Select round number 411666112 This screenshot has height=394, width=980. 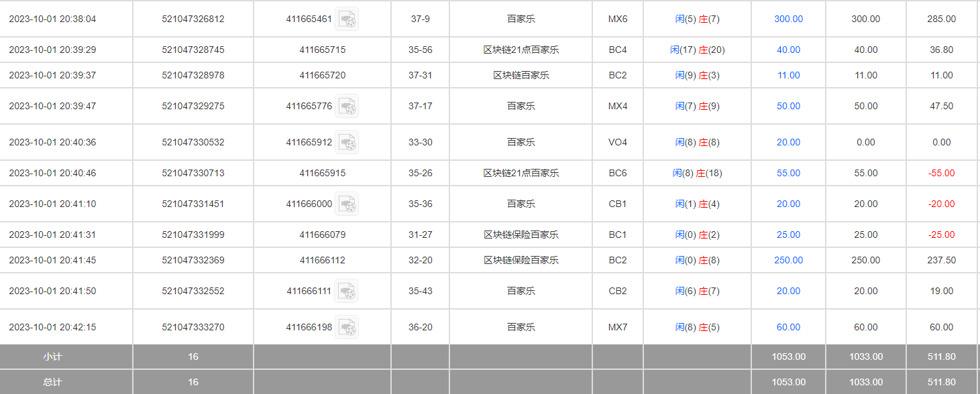pyautogui.click(x=323, y=260)
